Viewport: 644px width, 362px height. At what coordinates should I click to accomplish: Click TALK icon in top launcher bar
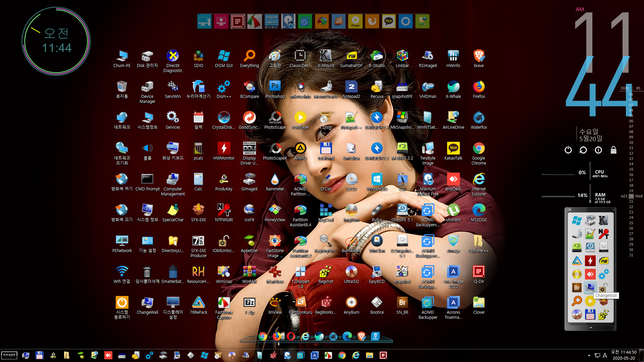389,21
